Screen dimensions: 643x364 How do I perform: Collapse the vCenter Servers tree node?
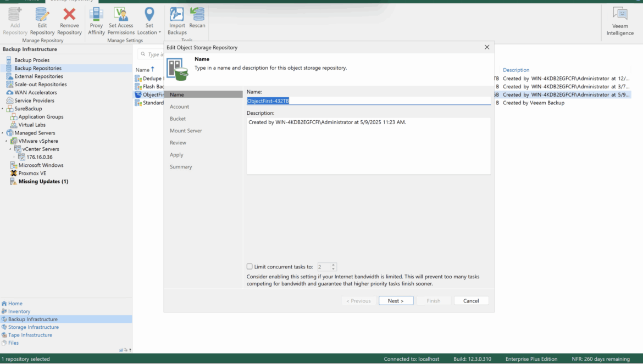[x=10, y=149]
